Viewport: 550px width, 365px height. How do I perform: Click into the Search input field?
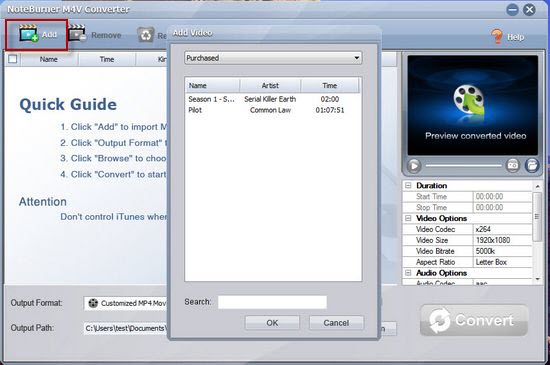pos(272,302)
